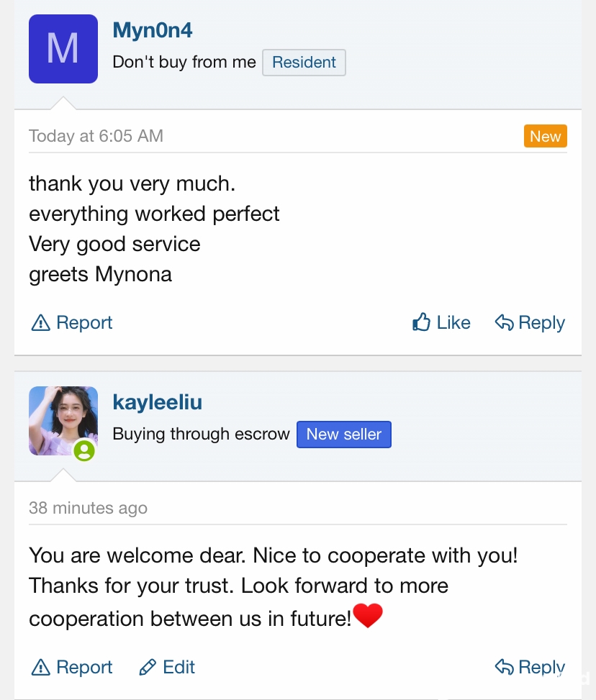596x700 pixels.
Task: Open the 38 minutes ago timestamp
Action: (88, 508)
